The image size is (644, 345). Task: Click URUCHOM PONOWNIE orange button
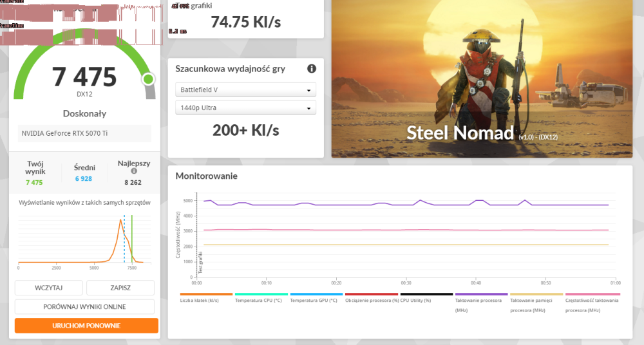86,325
